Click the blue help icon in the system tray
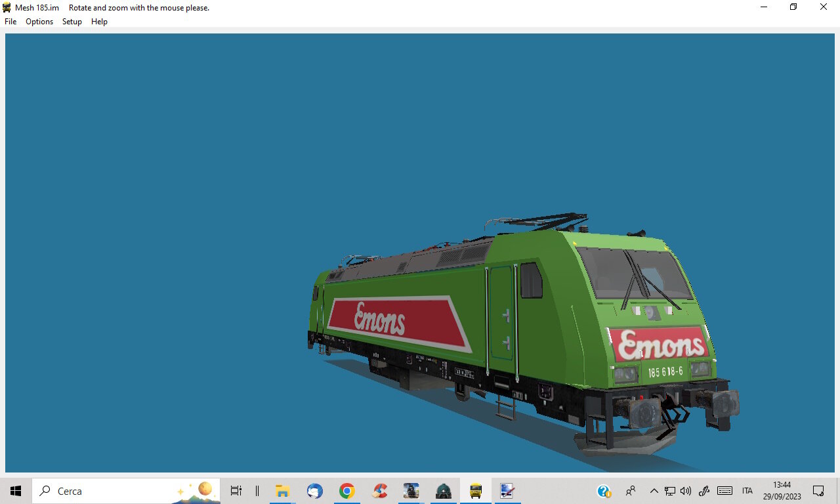The width and height of the screenshot is (840, 504). [604, 491]
